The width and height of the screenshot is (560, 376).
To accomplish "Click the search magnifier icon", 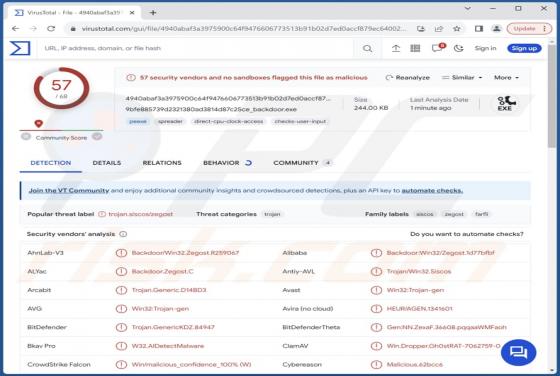I will click(367, 48).
